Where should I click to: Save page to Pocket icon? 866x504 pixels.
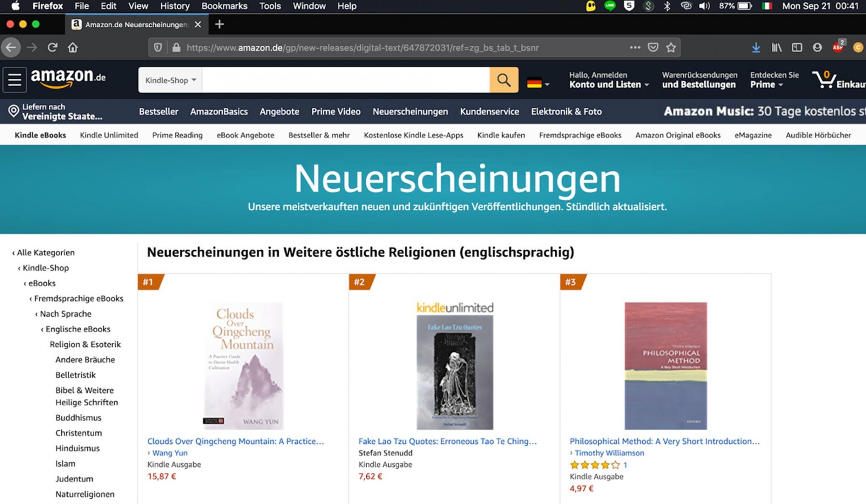[653, 47]
